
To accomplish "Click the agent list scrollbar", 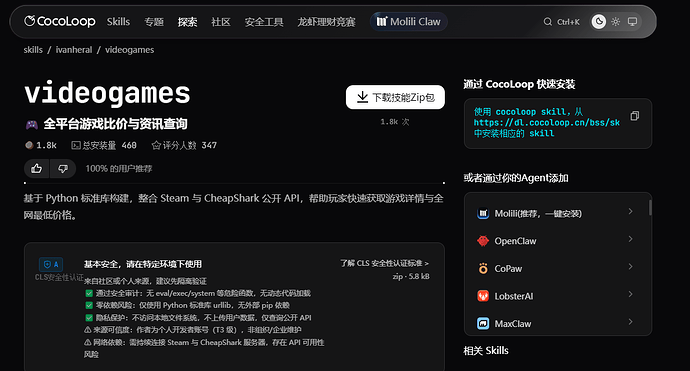I will (x=650, y=207).
